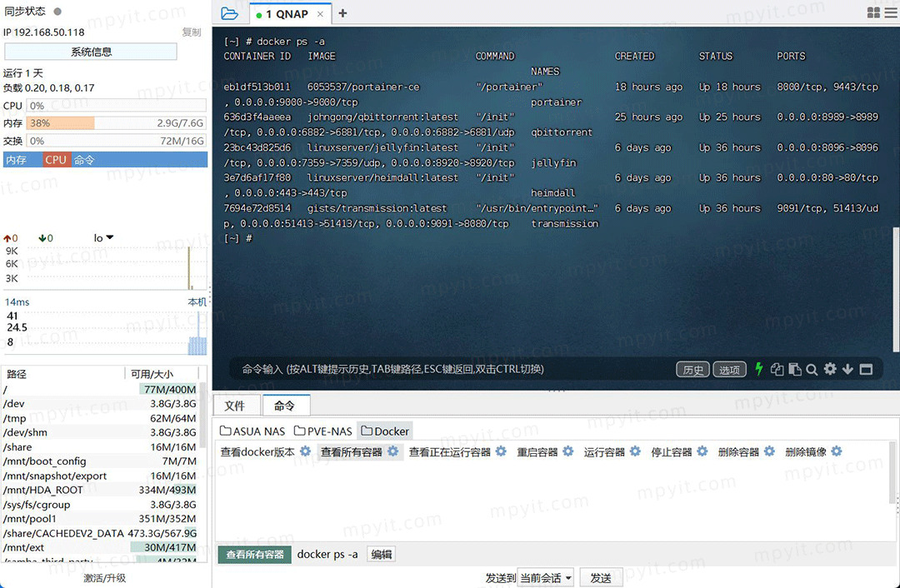Open the folder icon left of QNAP tab

[x=229, y=13]
